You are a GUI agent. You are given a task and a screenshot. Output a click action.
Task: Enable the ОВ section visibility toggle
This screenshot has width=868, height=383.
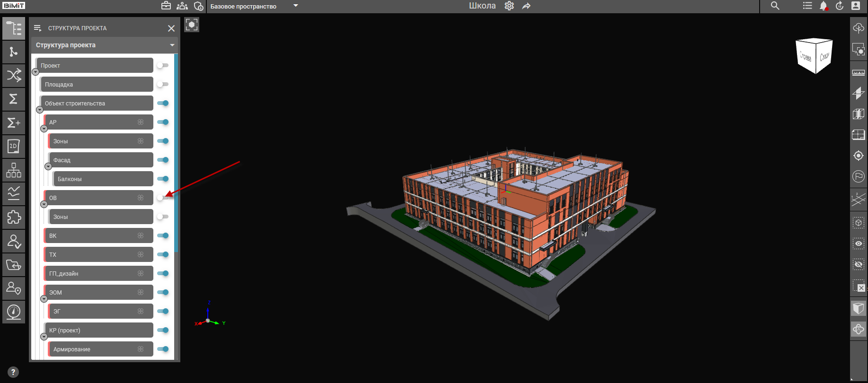pos(163,198)
